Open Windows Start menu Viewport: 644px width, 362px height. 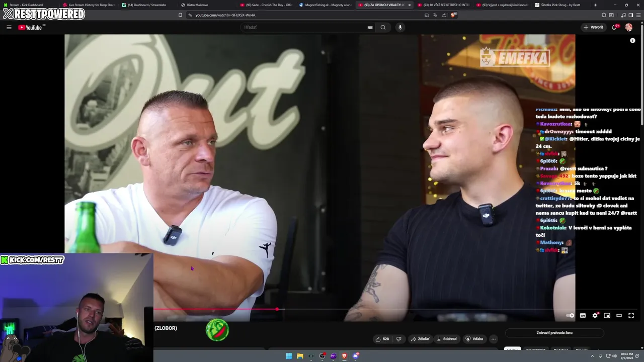click(x=289, y=356)
